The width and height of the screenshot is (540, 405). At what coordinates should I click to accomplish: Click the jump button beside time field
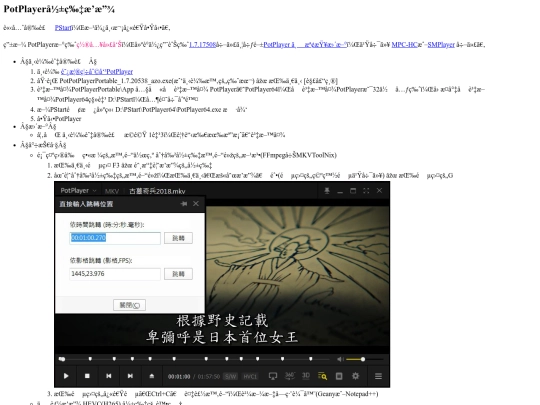coord(178,238)
